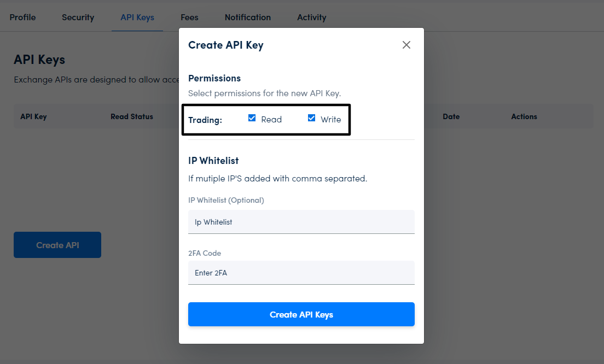Click the IP Whitelist input field
Screen dimensions: 604x364
(301, 222)
